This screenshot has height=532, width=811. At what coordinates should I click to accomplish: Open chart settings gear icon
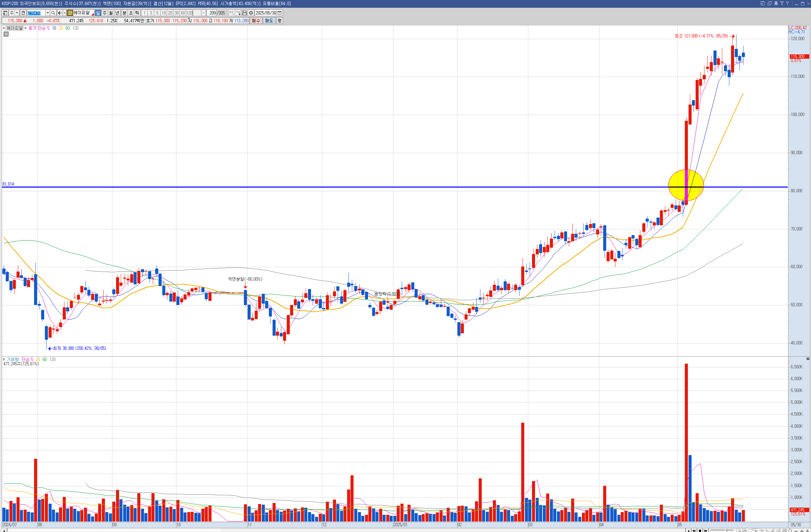[x=251, y=13]
